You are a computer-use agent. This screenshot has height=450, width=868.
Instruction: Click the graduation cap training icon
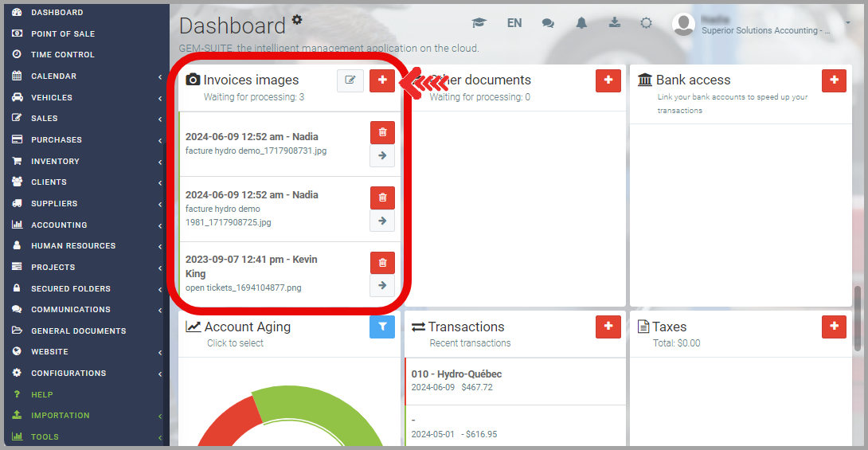[x=479, y=23]
